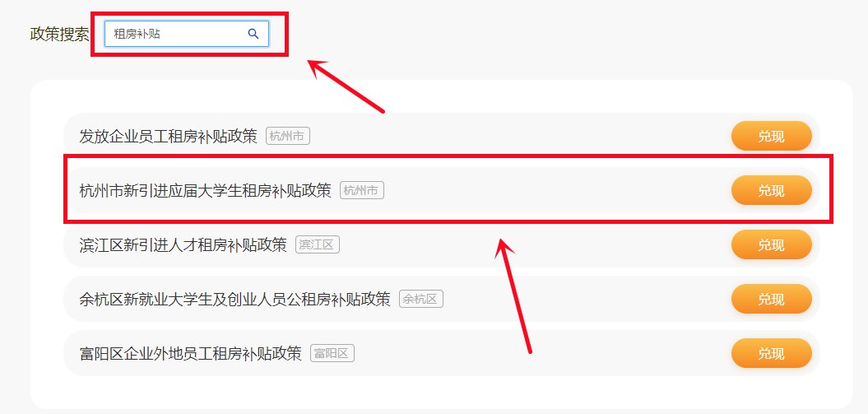Open 余杭区新就业大学生及创业人员公租房补贴政策
The height and width of the screenshot is (414, 868).
point(234,300)
